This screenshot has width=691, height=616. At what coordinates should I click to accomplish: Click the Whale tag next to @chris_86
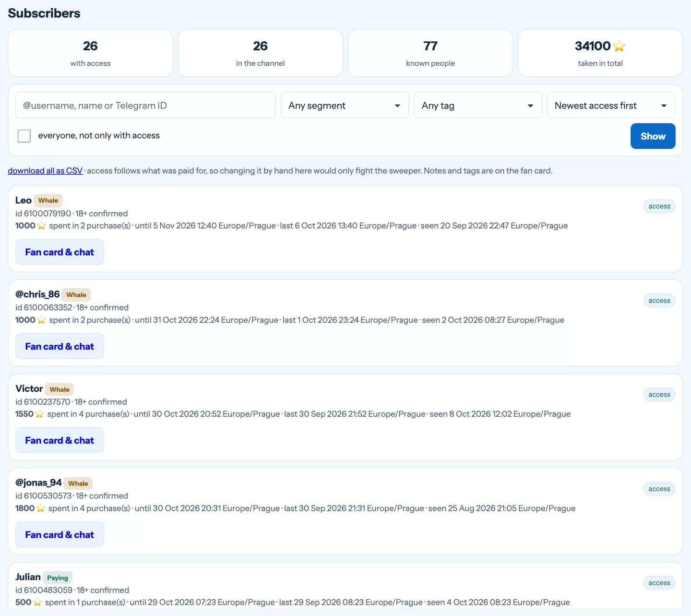point(76,295)
